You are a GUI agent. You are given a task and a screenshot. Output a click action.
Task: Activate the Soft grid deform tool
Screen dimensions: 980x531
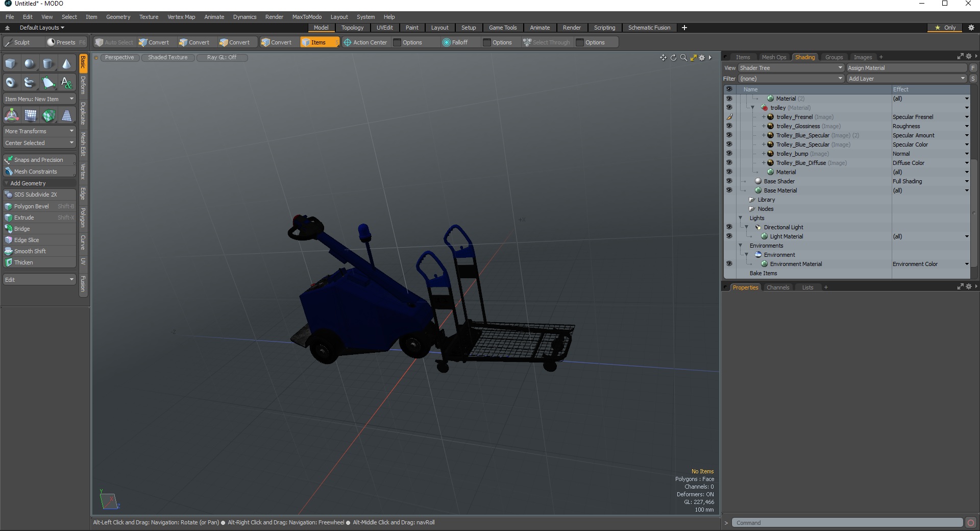[x=30, y=115]
